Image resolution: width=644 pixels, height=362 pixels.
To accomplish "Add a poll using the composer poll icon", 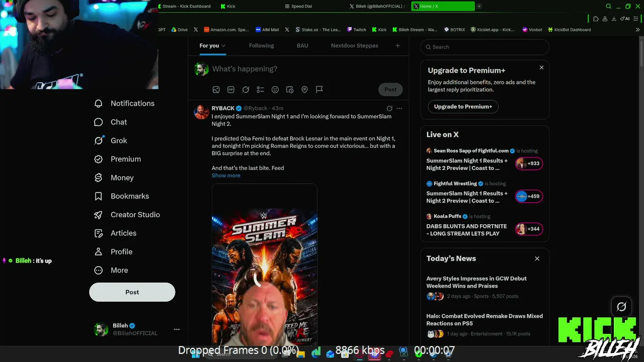I will [260, 89].
